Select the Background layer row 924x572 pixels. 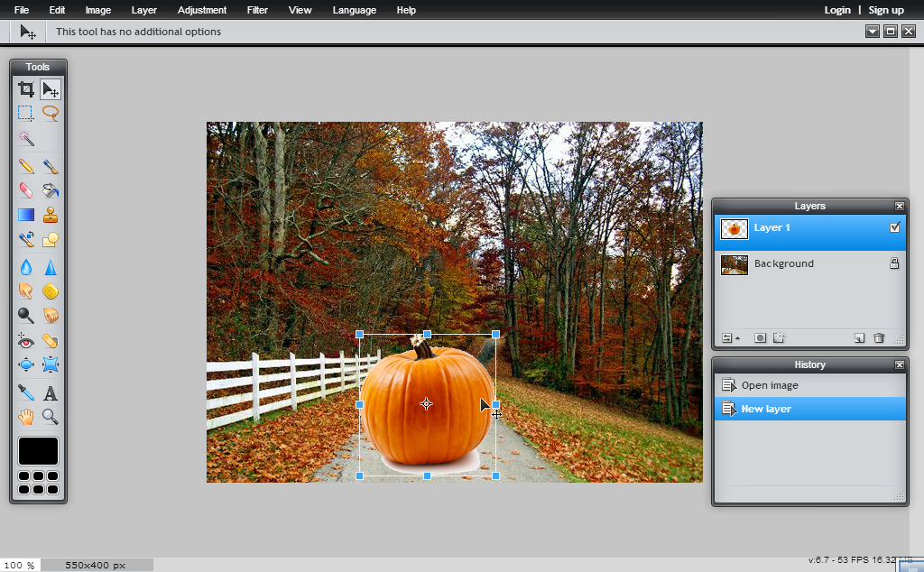point(809,264)
